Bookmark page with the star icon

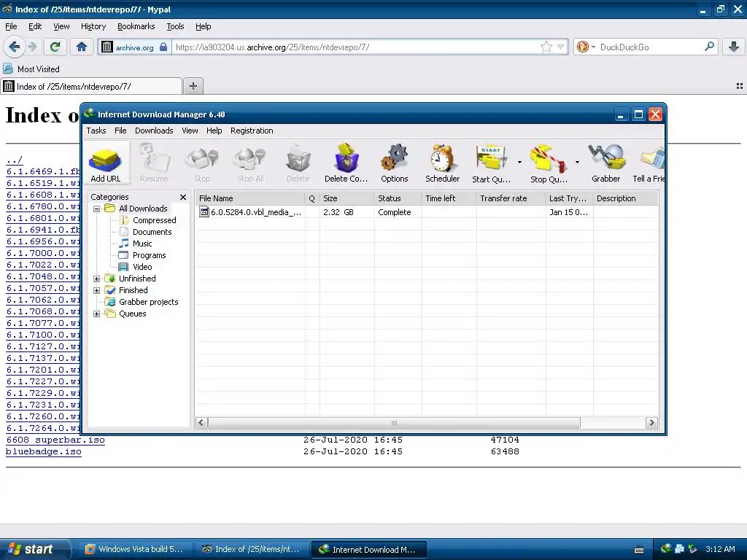546,47
